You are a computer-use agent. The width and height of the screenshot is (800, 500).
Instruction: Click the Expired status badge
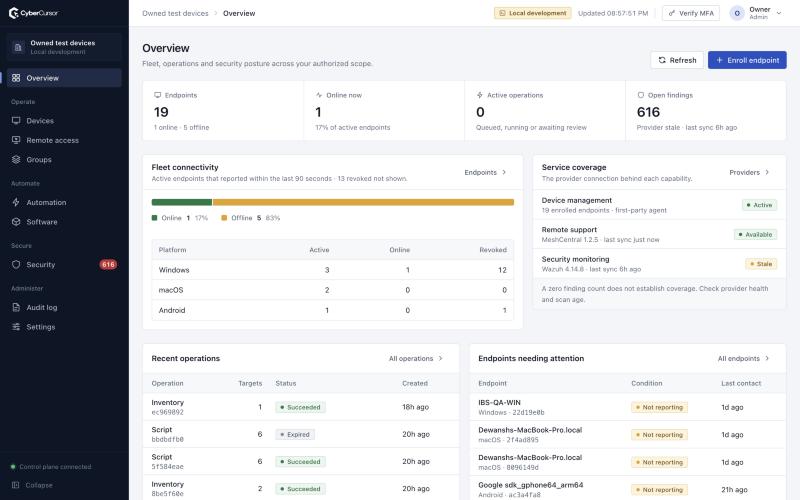(x=295, y=435)
